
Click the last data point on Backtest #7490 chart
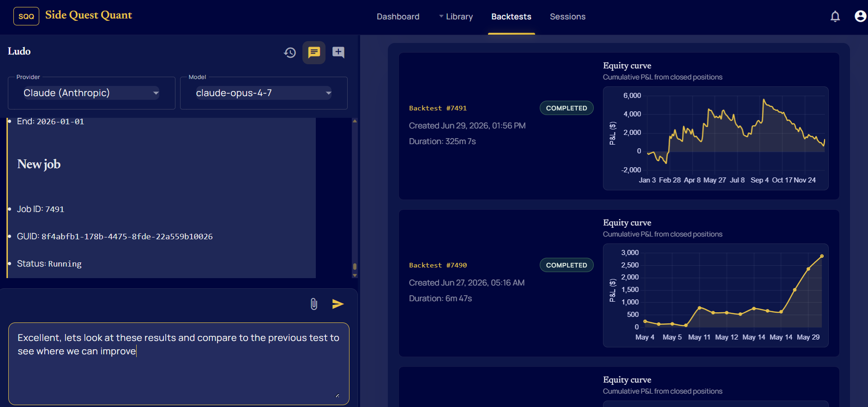(x=822, y=256)
